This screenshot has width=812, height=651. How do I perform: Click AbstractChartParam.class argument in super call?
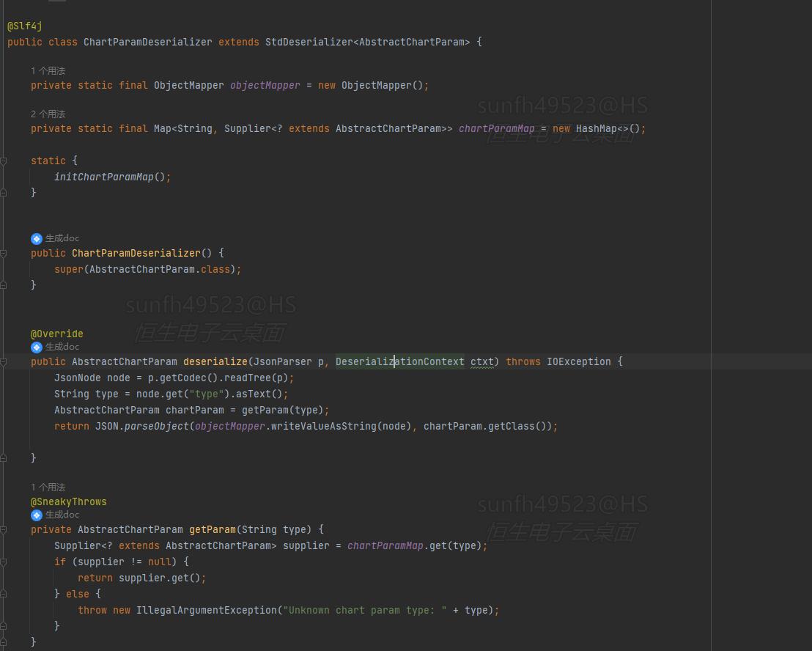pos(160,269)
